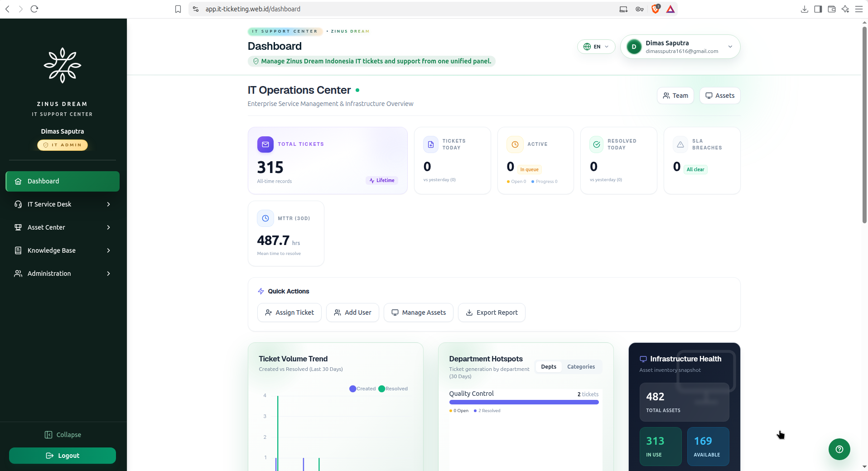The width and height of the screenshot is (868, 471).
Task: Click the Active tickets clock icon
Action: point(515,144)
